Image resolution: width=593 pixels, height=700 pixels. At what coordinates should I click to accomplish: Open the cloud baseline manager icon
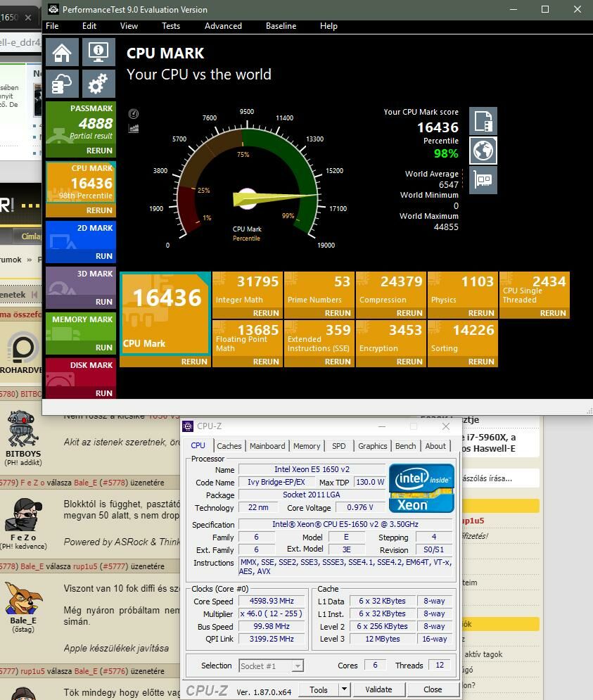pos(62,84)
